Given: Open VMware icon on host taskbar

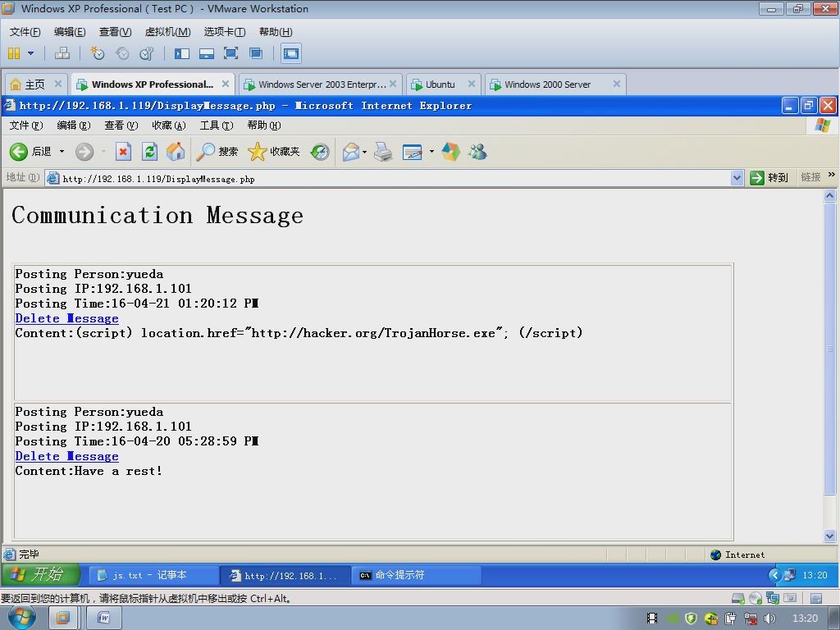Looking at the screenshot, I should 62,619.
